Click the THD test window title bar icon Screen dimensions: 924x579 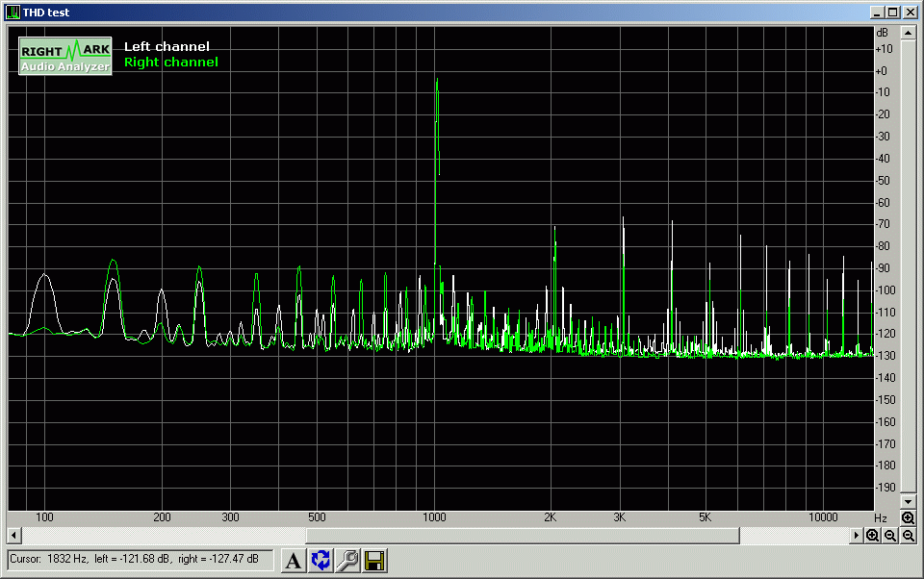coord(13,12)
